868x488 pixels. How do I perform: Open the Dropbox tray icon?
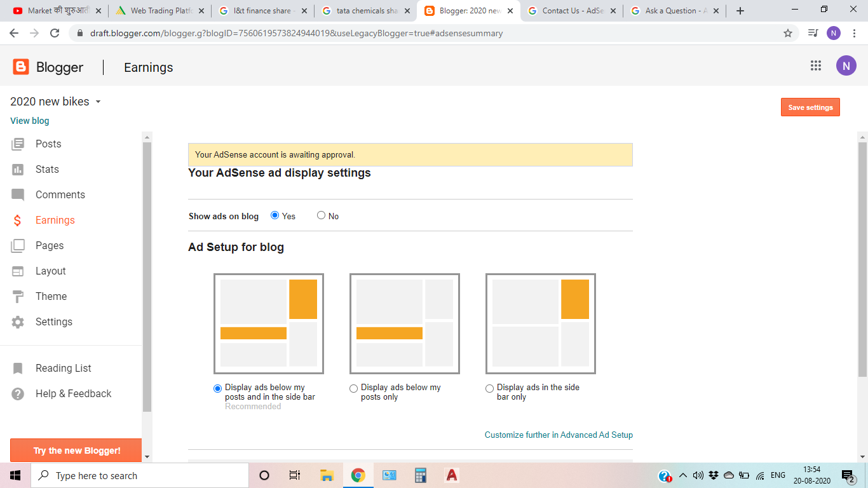714,475
